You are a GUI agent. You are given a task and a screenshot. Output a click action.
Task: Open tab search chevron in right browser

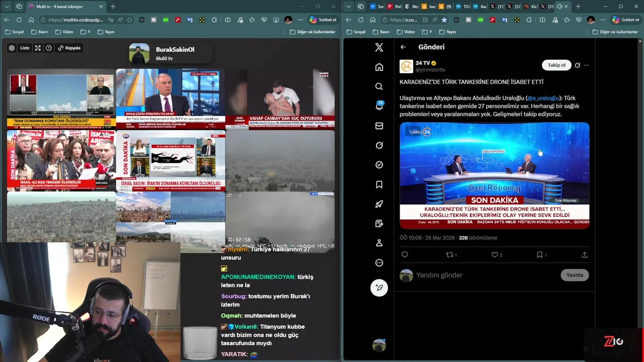coord(348,7)
